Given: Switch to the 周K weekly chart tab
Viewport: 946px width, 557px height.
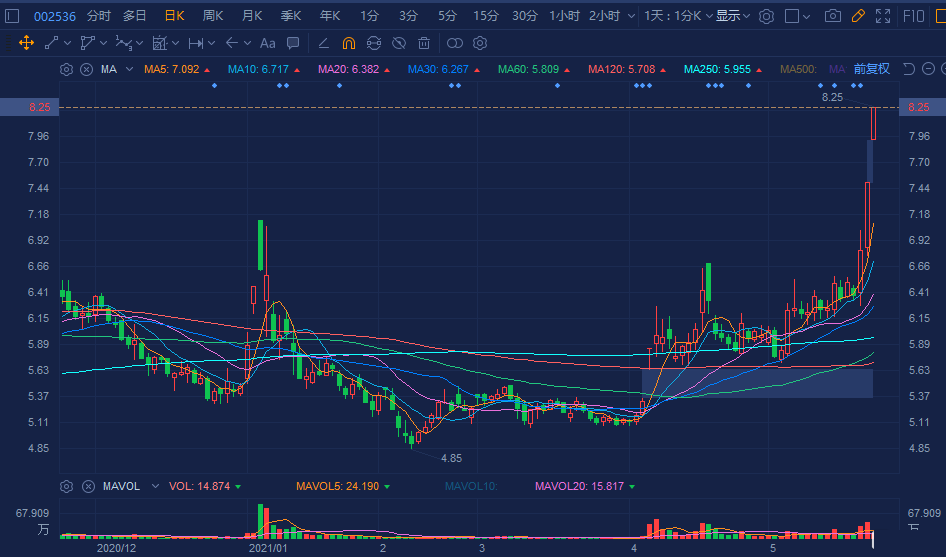Looking at the screenshot, I should point(213,16).
